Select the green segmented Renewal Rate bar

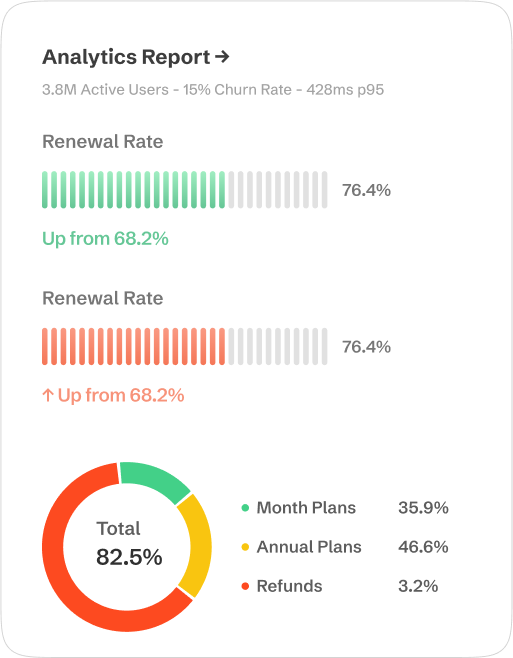point(185,190)
